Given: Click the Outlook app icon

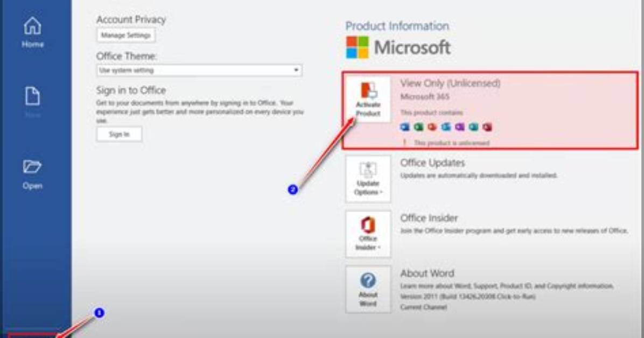Looking at the screenshot, I should [446, 127].
